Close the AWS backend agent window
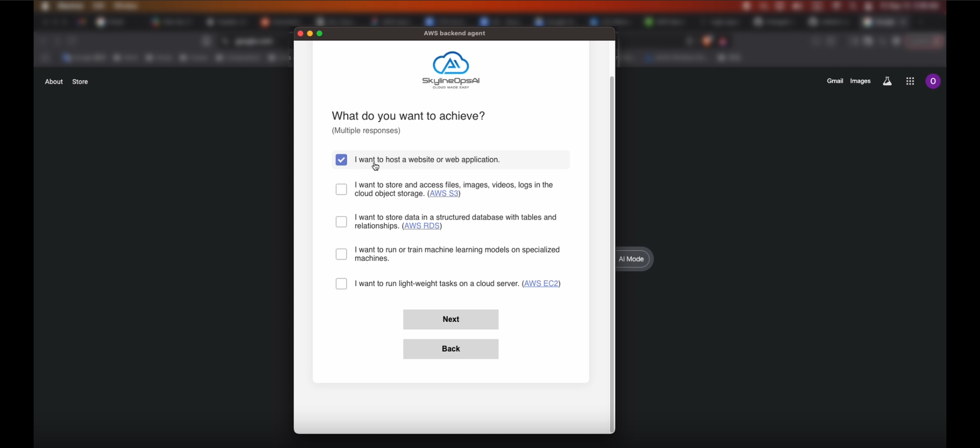The image size is (980, 448). [300, 34]
